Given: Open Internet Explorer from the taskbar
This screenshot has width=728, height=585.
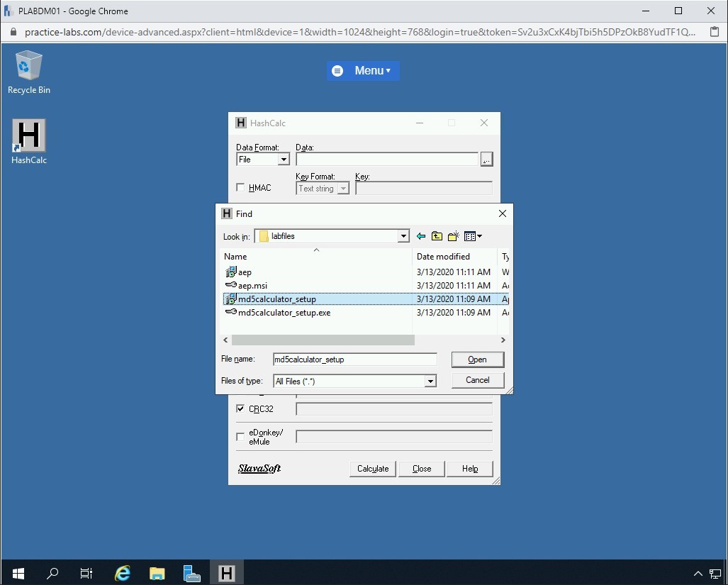Looking at the screenshot, I should (x=123, y=573).
